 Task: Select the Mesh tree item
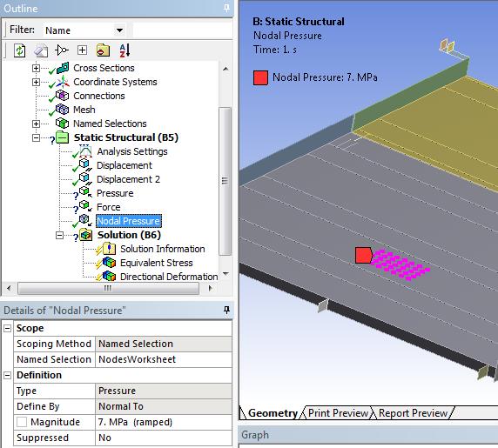click(84, 110)
